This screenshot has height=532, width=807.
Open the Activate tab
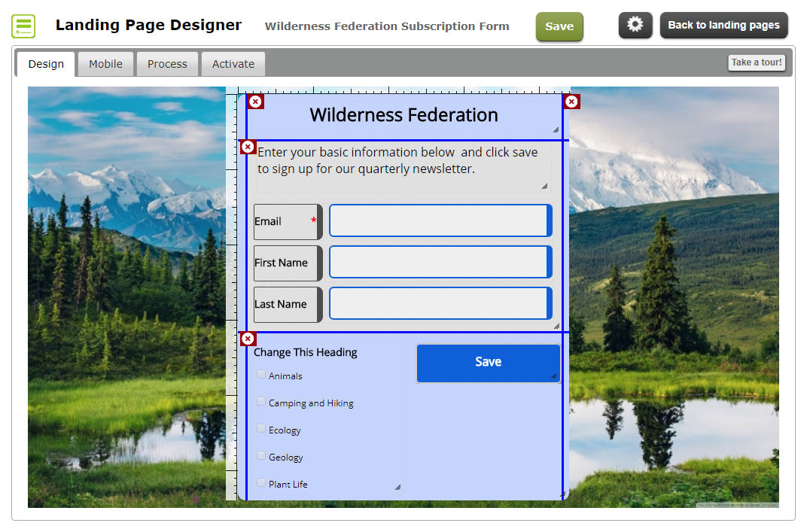(233, 64)
